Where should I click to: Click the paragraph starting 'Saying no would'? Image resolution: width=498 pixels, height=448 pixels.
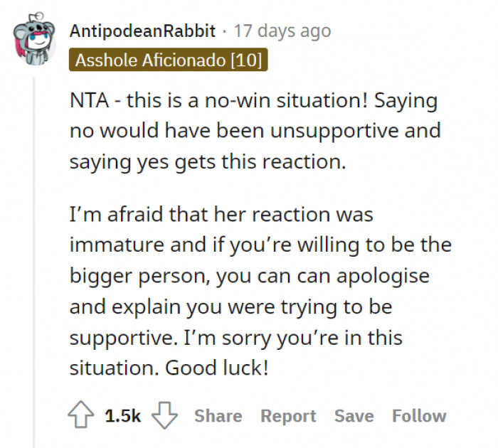[x=255, y=132]
